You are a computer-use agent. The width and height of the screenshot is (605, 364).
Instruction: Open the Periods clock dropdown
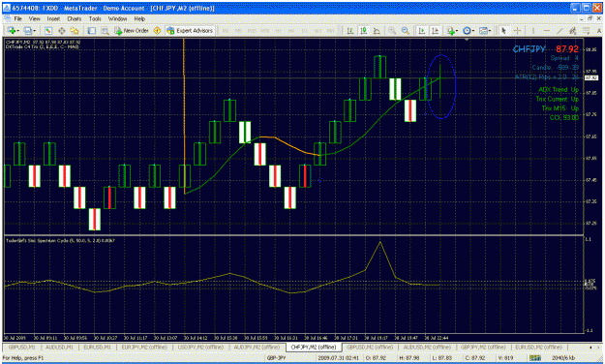[x=469, y=30]
